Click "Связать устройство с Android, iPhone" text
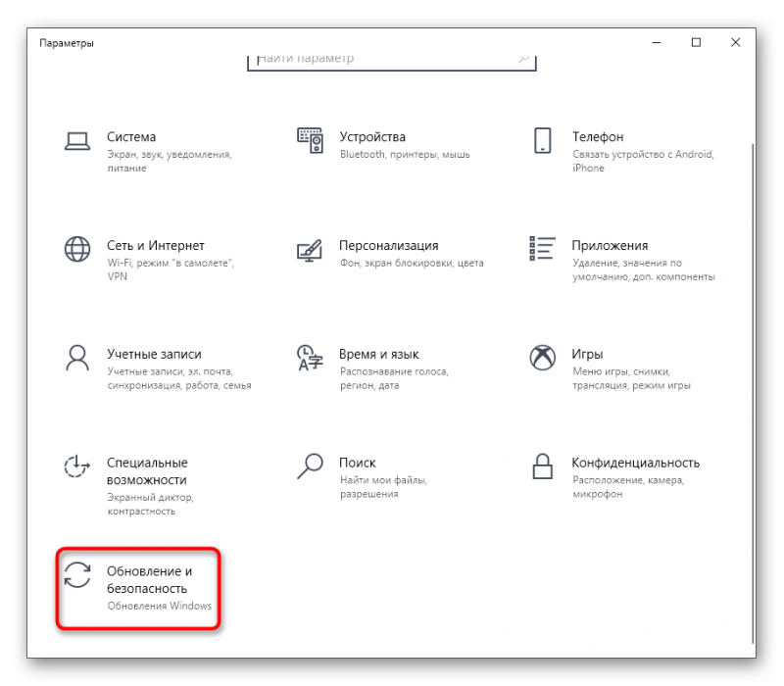The height and width of the screenshot is (686, 784). click(x=644, y=161)
